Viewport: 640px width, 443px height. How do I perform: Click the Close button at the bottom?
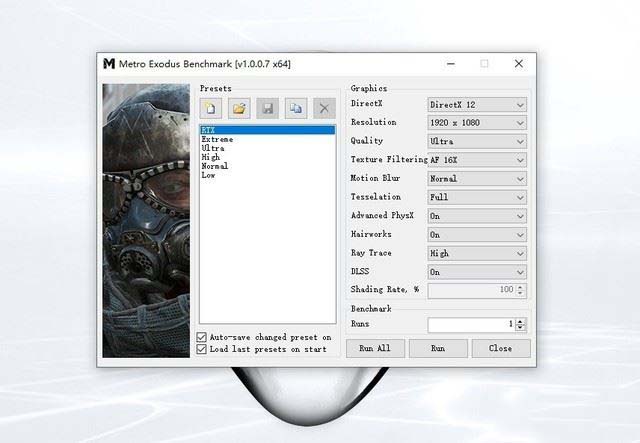point(501,348)
